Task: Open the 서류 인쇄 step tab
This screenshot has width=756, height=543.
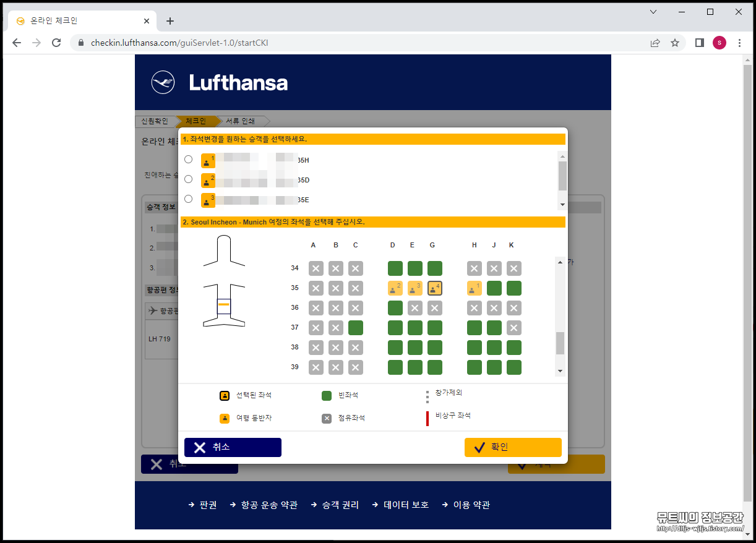Action: [x=240, y=121]
